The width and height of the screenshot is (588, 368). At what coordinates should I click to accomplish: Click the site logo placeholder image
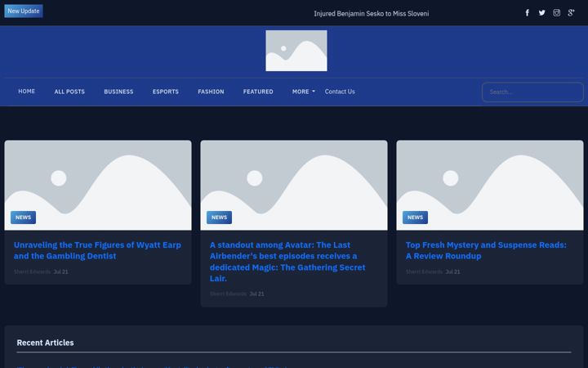click(x=296, y=51)
